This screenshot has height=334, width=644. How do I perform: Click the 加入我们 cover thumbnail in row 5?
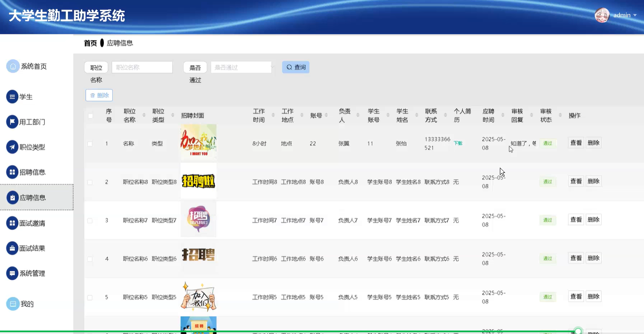point(198,296)
